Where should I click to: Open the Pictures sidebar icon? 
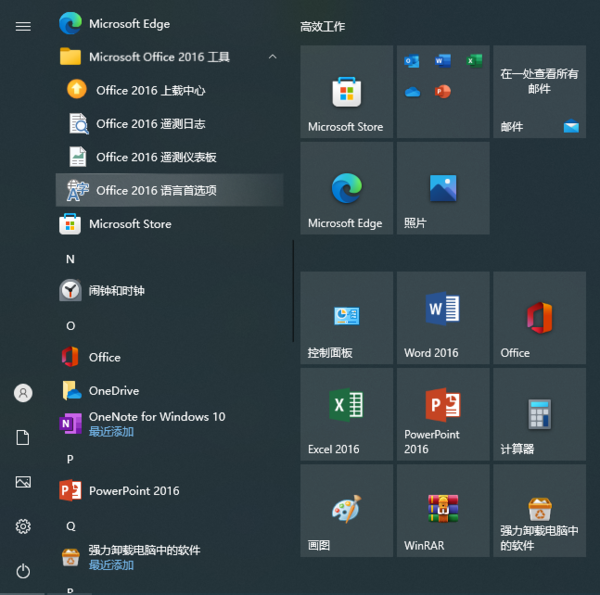pyautogui.click(x=23, y=482)
